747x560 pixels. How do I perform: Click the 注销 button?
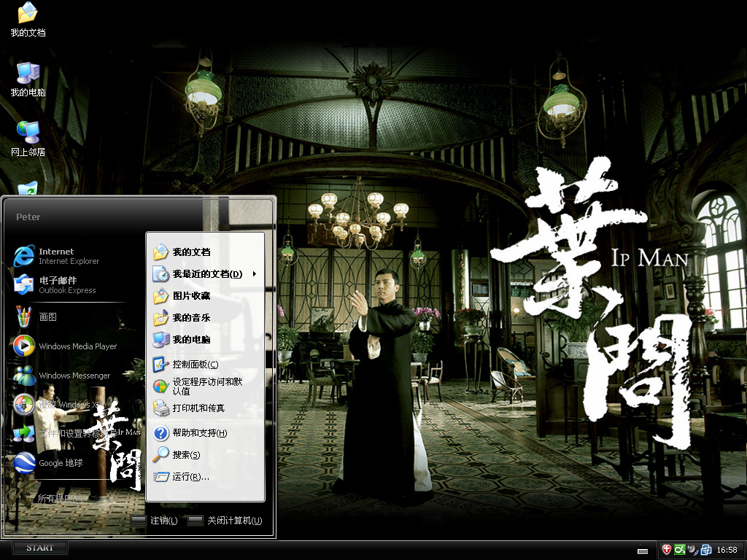155,521
